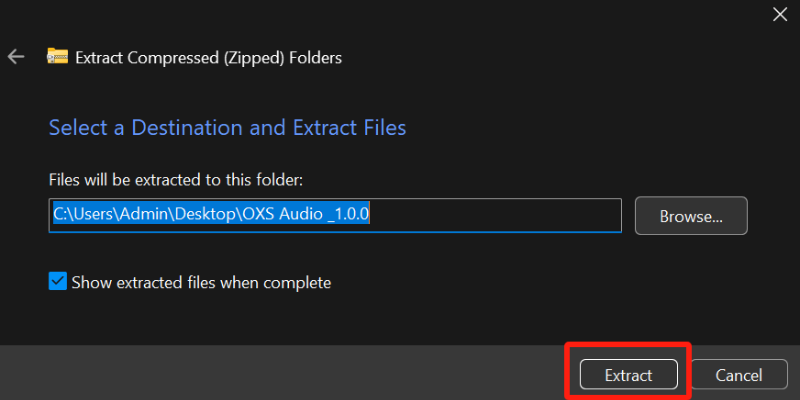The width and height of the screenshot is (800, 400).
Task: Close the extraction dialog with the X
Action: [780, 14]
